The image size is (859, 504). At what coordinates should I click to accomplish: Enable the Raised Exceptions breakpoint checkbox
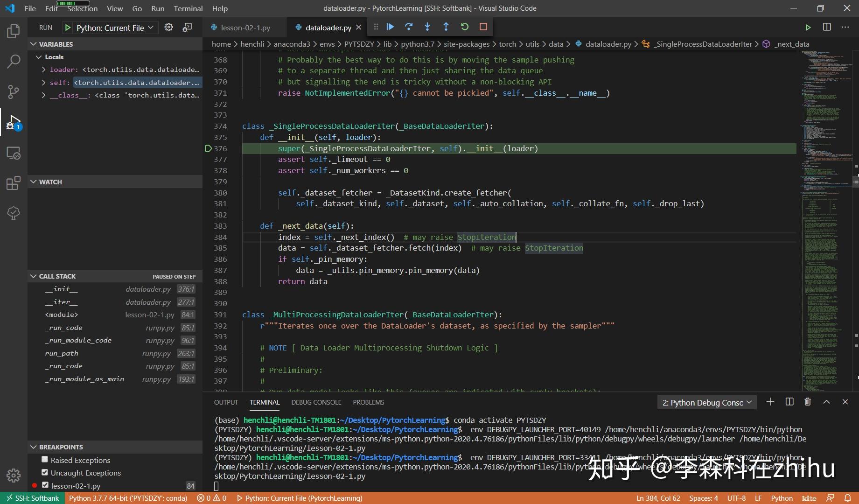click(x=45, y=460)
